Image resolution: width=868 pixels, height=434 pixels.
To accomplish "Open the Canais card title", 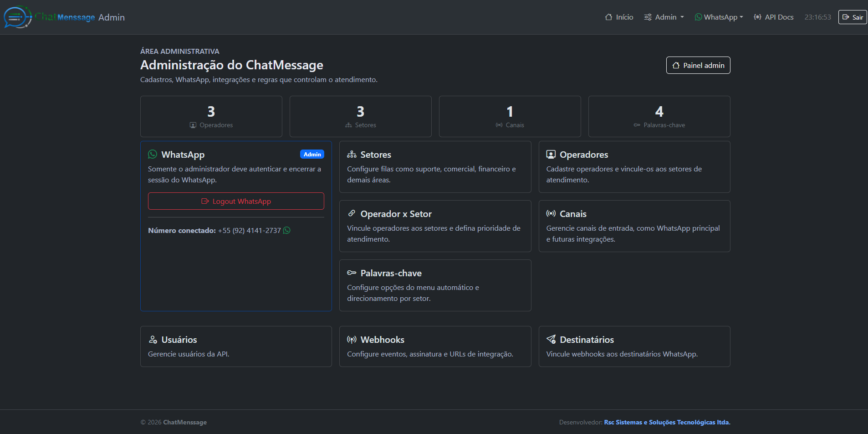I will tap(573, 214).
